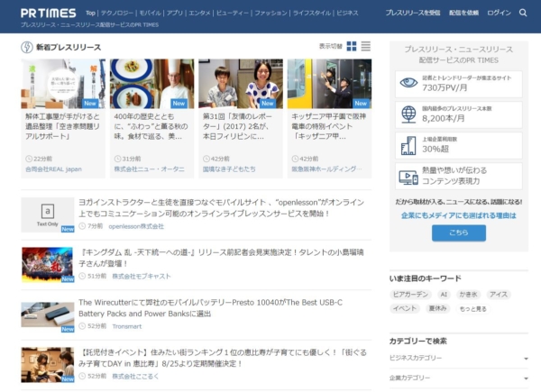Click the search magnifier icon in header
Image resolution: width=541 pixels, height=392 pixels.
tap(524, 14)
